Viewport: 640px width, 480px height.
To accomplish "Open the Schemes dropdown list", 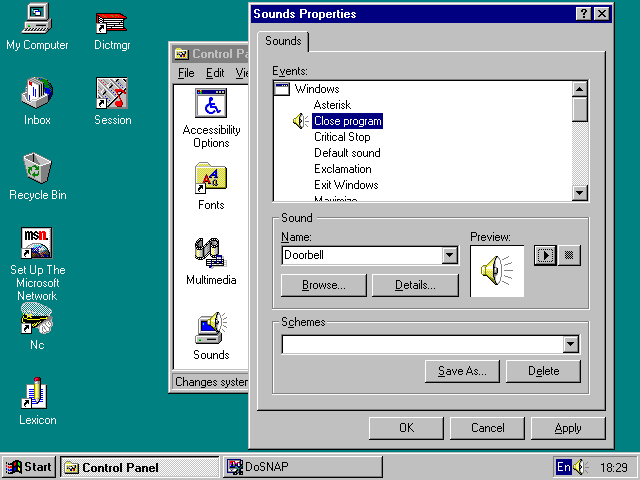I will coord(570,345).
